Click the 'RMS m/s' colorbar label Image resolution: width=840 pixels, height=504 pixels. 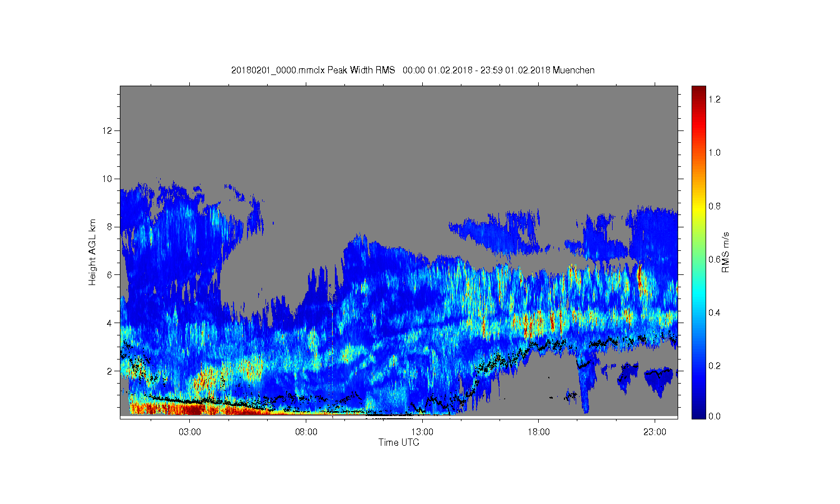coord(725,251)
